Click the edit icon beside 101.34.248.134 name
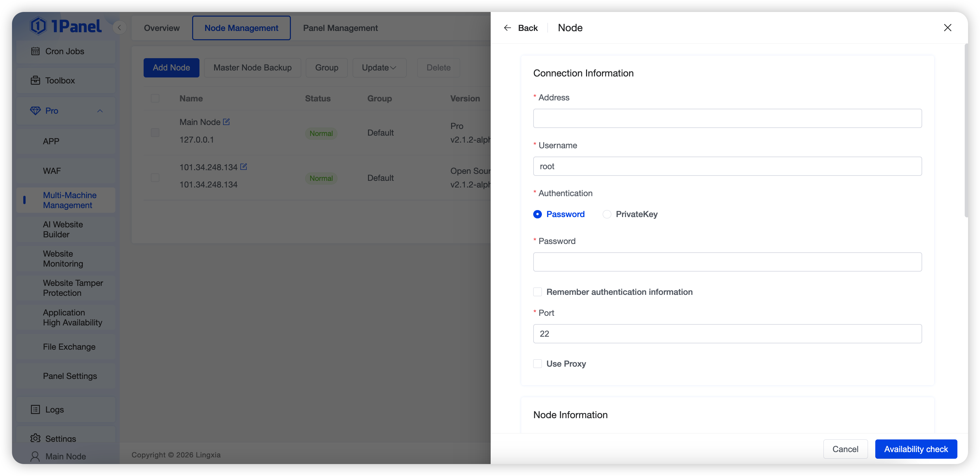Screen dimensions: 980x476 pos(243,167)
